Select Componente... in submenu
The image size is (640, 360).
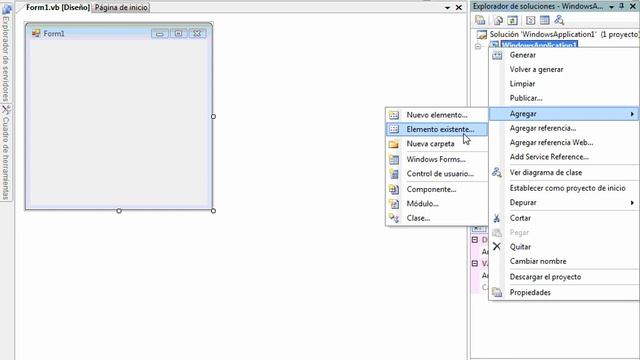point(437,189)
